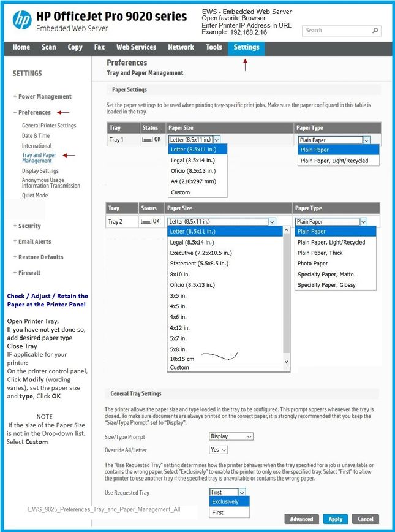Viewport: 395px width, 532px height.
Task: Open International settings link
Action: (37, 146)
